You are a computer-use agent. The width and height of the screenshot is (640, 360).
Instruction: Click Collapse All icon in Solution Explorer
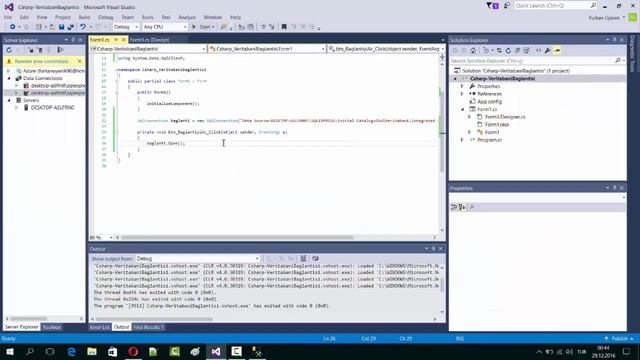517,51
